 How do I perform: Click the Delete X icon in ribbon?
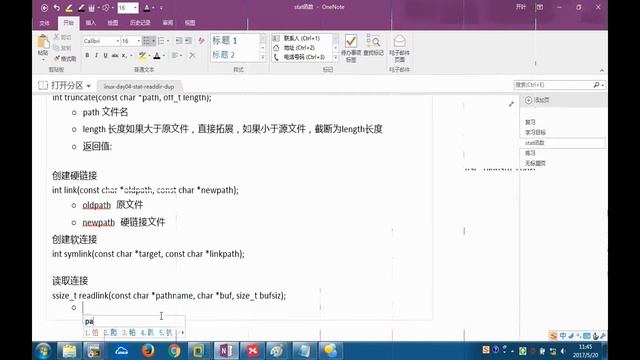click(192, 56)
